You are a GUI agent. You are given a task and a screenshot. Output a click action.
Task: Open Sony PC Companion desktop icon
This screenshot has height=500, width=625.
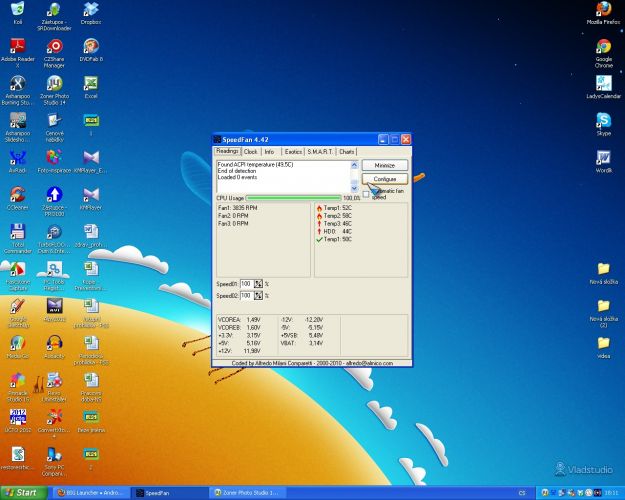(x=54, y=461)
